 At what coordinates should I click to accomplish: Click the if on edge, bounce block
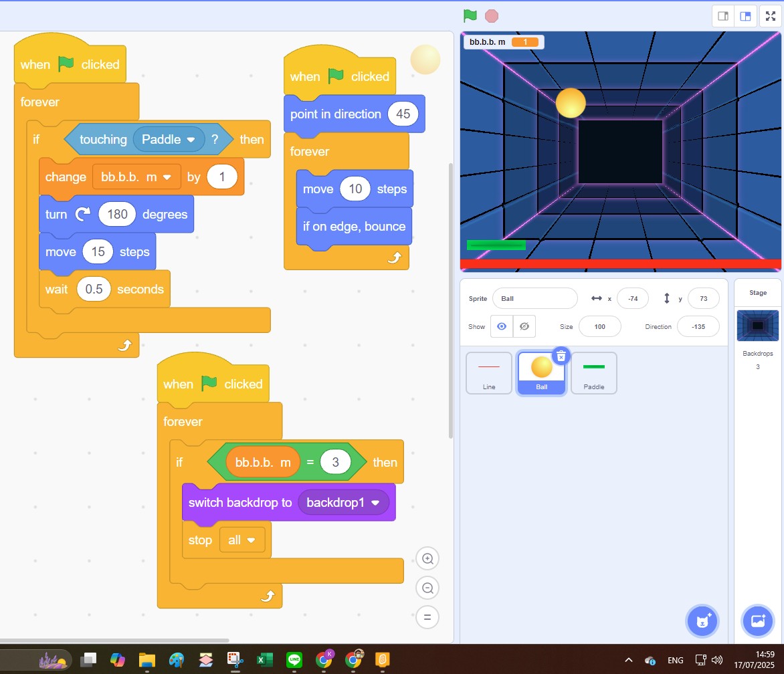coord(354,226)
